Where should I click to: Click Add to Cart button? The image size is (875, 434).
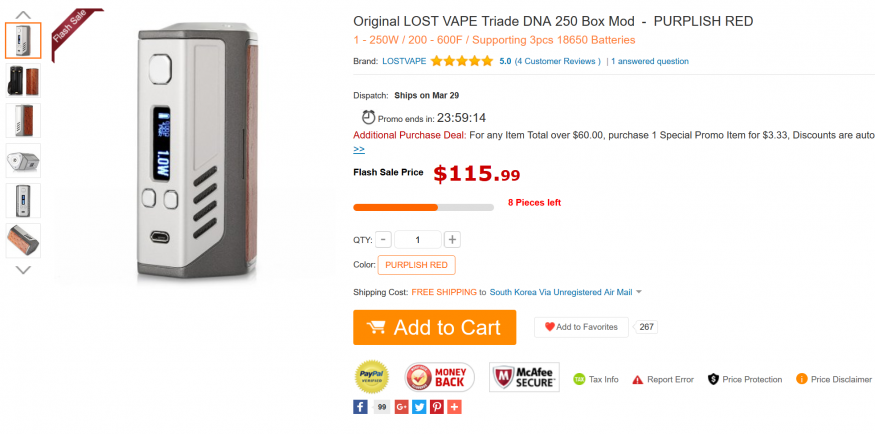(434, 328)
